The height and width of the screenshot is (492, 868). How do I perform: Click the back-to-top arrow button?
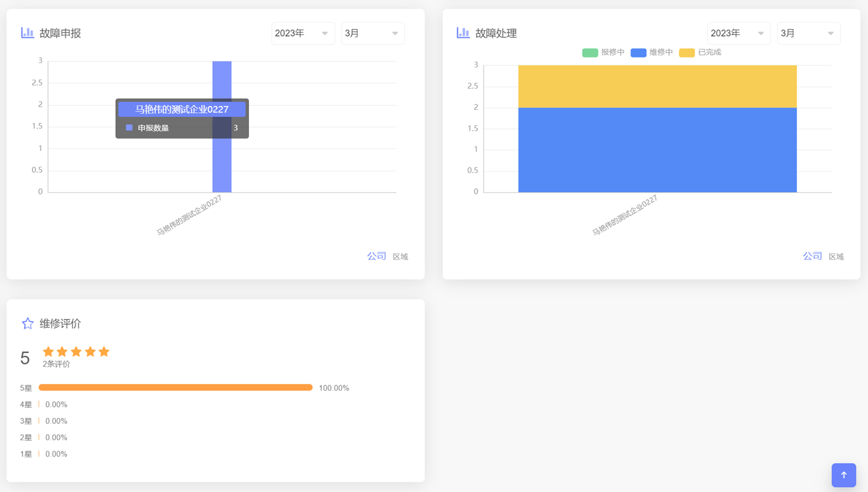coord(843,475)
